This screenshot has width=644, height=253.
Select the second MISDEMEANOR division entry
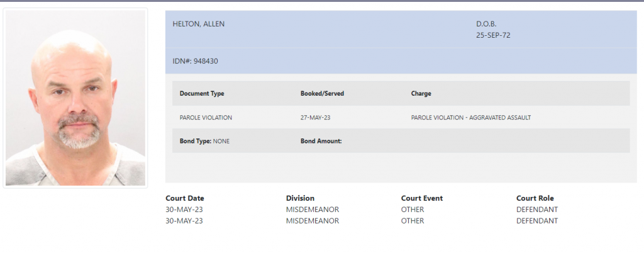[313, 221]
